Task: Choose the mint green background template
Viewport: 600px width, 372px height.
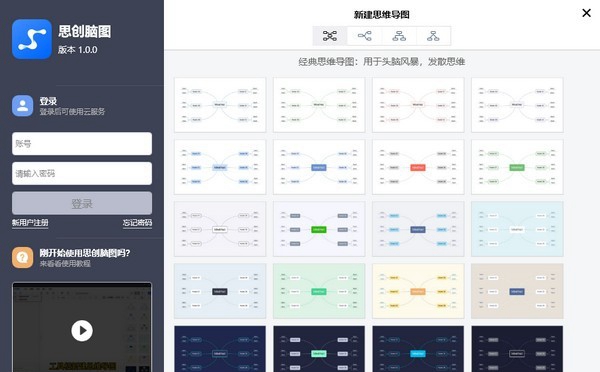Action: pyautogui.click(x=319, y=291)
